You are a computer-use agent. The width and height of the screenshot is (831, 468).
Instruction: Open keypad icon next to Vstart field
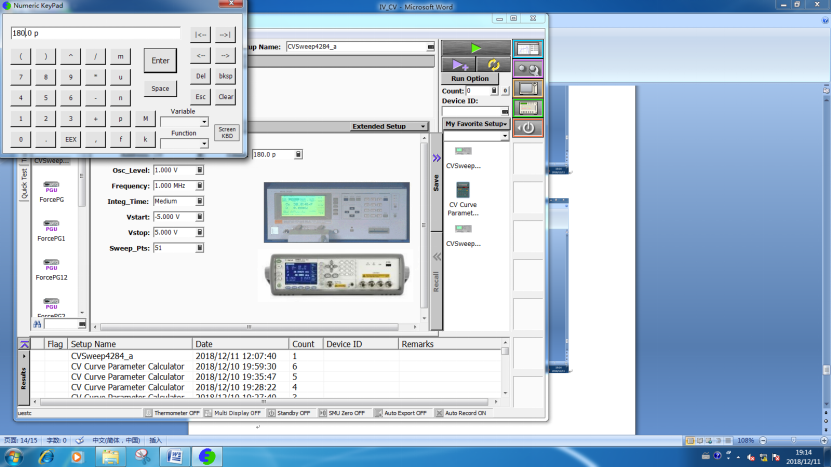(x=200, y=217)
